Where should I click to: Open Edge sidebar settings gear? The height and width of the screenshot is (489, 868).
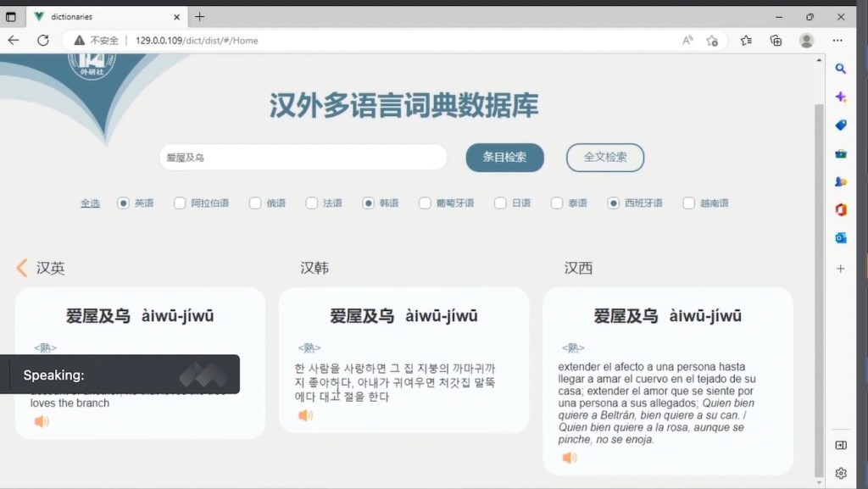(x=840, y=473)
